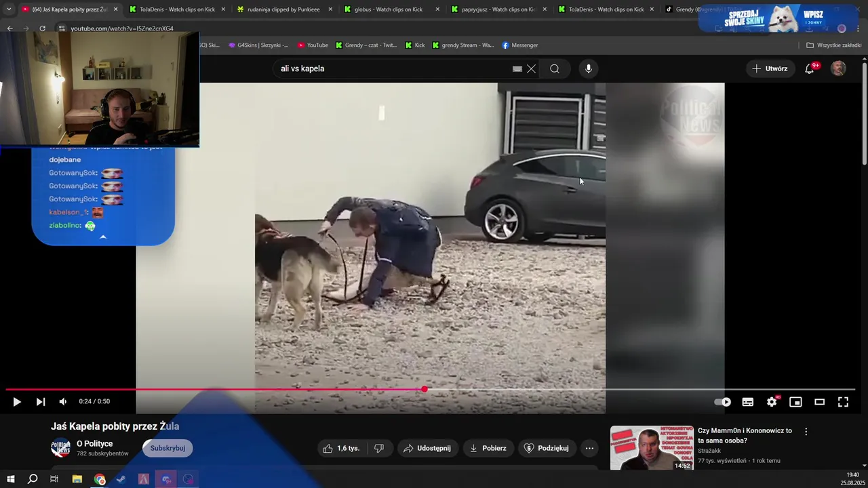This screenshot has height=488, width=868.
Task: Open the Strażakk channel link
Action: coord(709,451)
